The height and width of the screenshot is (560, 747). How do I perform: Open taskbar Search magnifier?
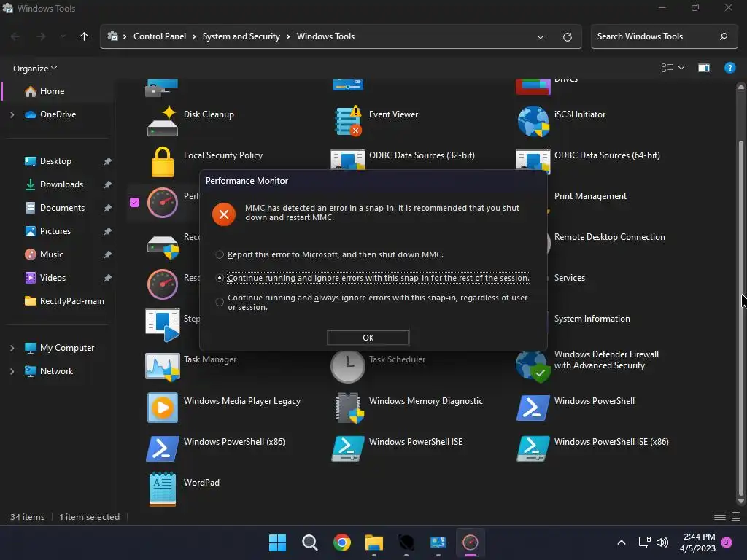[309, 542]
